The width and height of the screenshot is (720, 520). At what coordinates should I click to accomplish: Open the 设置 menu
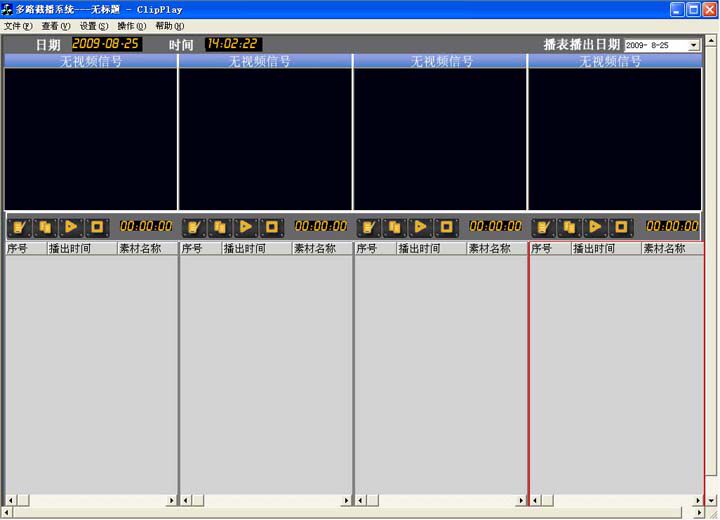tap(94, 26)
